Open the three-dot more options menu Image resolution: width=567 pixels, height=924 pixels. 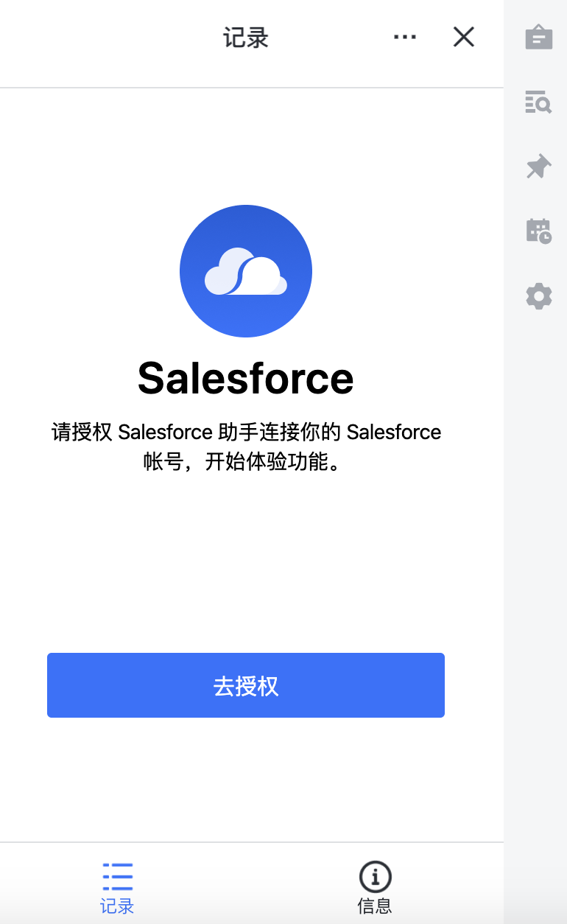pos(405,37)
